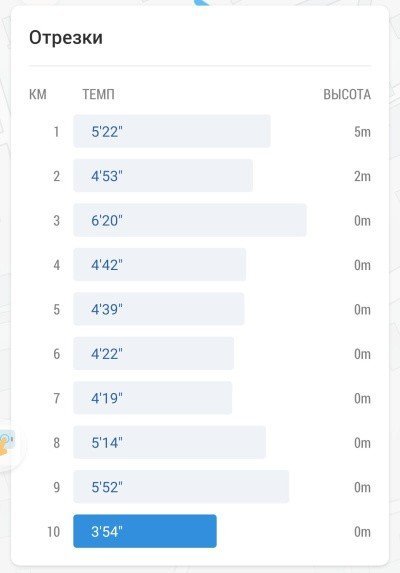This screenshot has width=400, height=573.
Task: Tap the 0m elevation value for kilometer 10
Action: (x=362, y=532)
